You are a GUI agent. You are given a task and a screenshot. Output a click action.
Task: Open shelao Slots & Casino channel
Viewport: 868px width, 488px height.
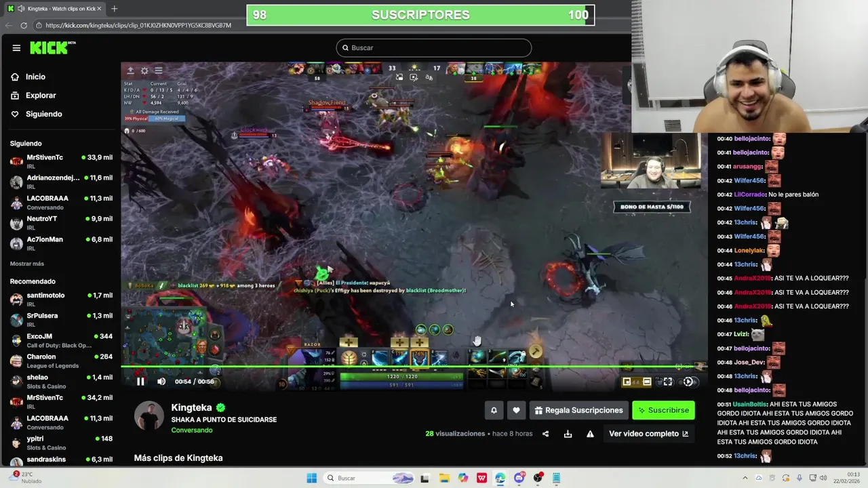coord(61,381)
